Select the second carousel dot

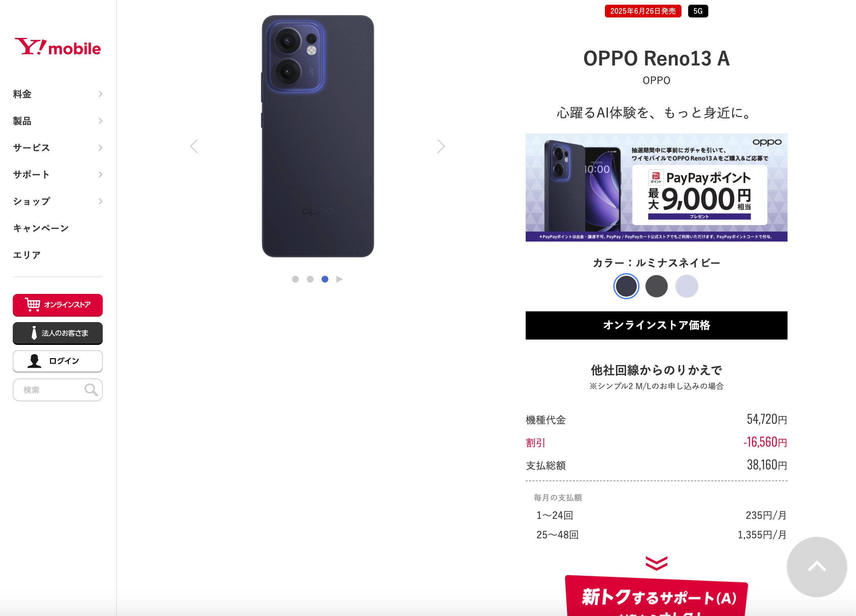point(310,279)
